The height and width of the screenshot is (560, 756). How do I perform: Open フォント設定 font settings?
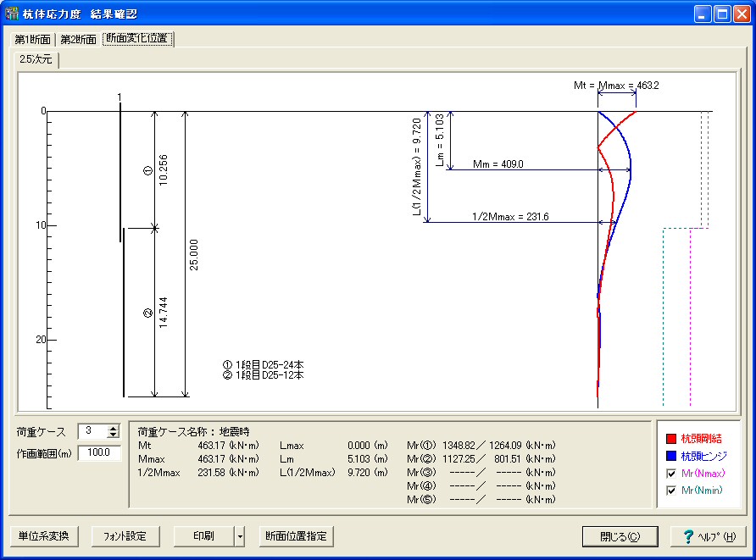125,536
